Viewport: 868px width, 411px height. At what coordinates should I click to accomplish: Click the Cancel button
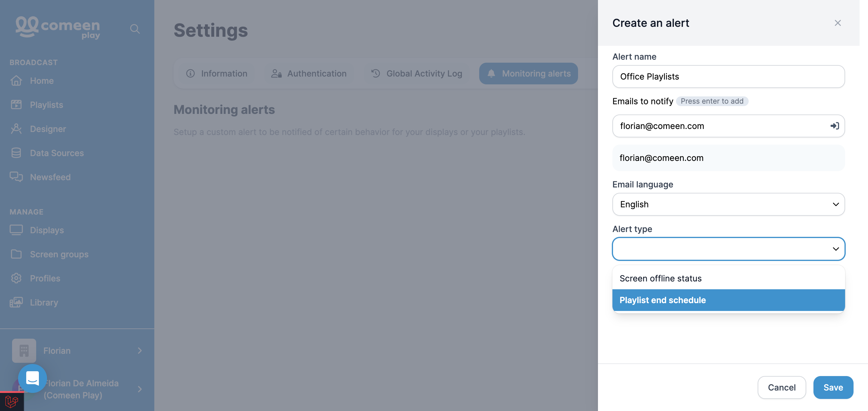pyautogui.click(x=782, y=387)
